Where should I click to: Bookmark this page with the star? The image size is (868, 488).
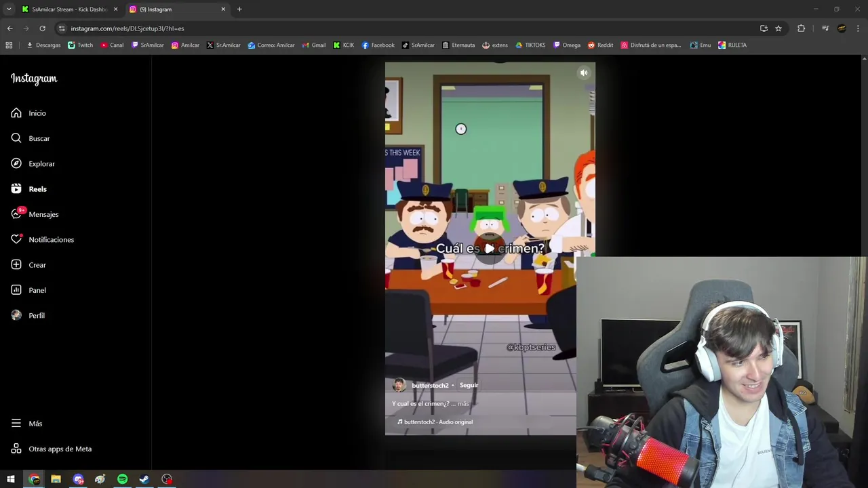coord(778,28)
